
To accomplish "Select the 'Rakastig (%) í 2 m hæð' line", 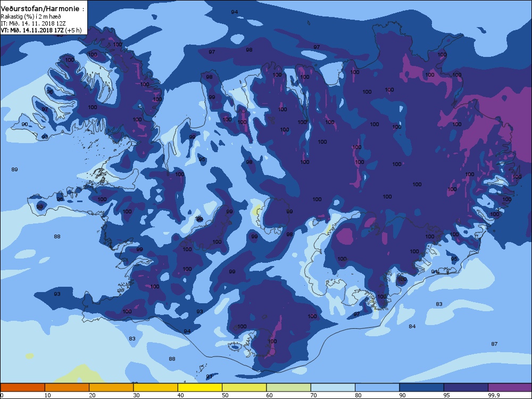I will coord(31,16).
